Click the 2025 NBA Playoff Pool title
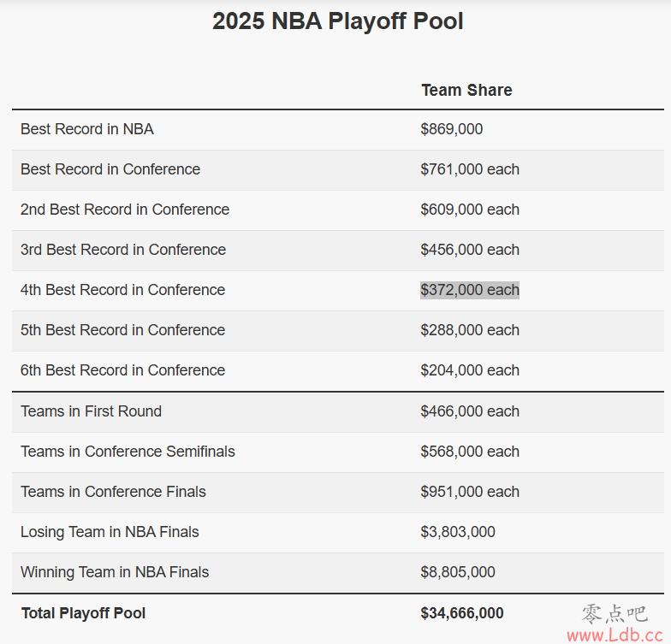The image size is (671, 644). pos(337,21)
